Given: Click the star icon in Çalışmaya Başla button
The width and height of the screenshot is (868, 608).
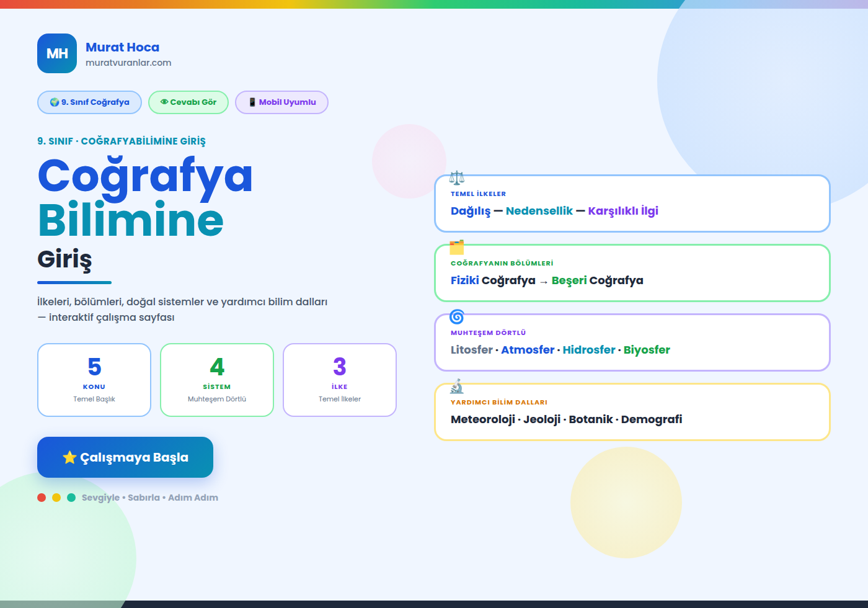Looking at the screenshot, I should pos(69,457).
